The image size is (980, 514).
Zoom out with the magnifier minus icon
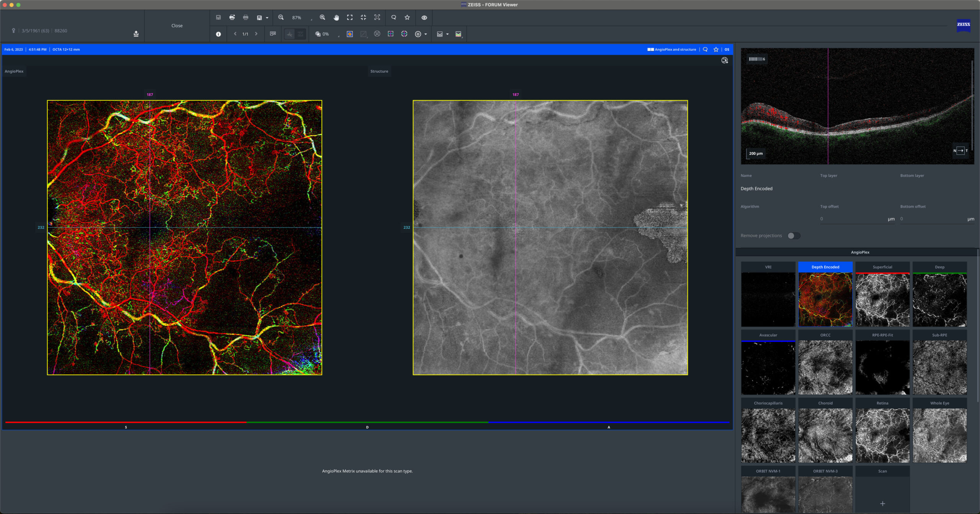[x=281, y=17]
